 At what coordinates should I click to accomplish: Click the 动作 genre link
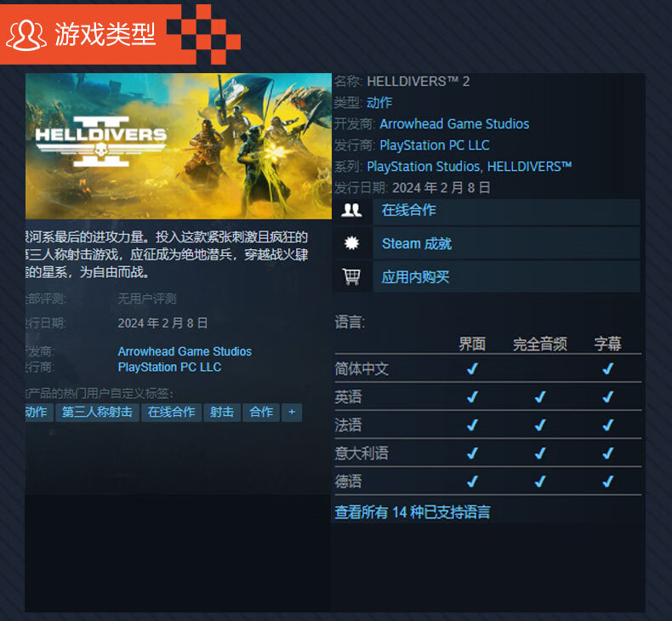379,102
